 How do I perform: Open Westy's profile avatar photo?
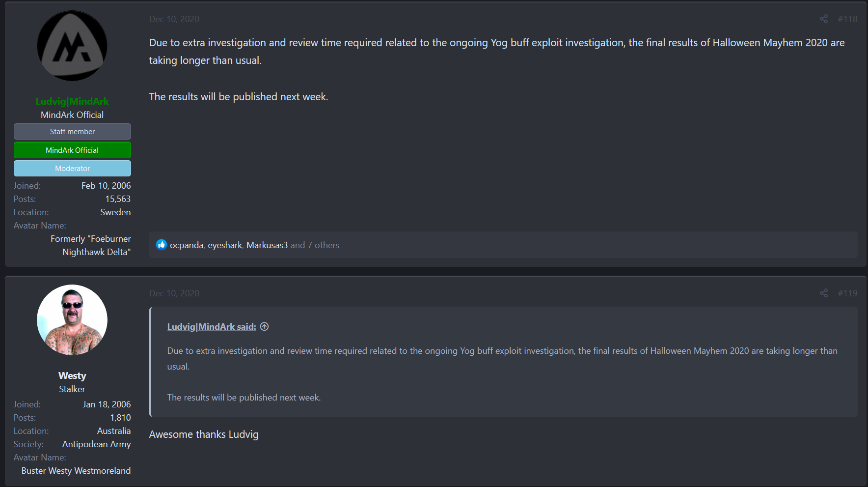click(x=72, y=320)
